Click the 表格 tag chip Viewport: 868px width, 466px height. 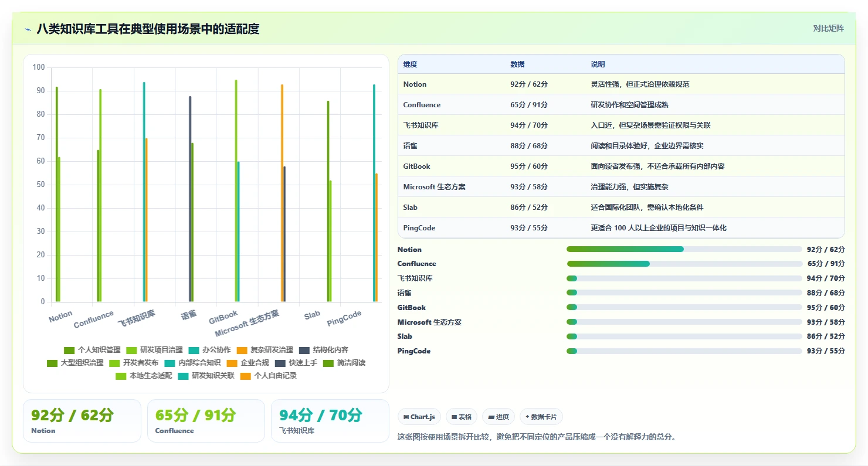462,417
